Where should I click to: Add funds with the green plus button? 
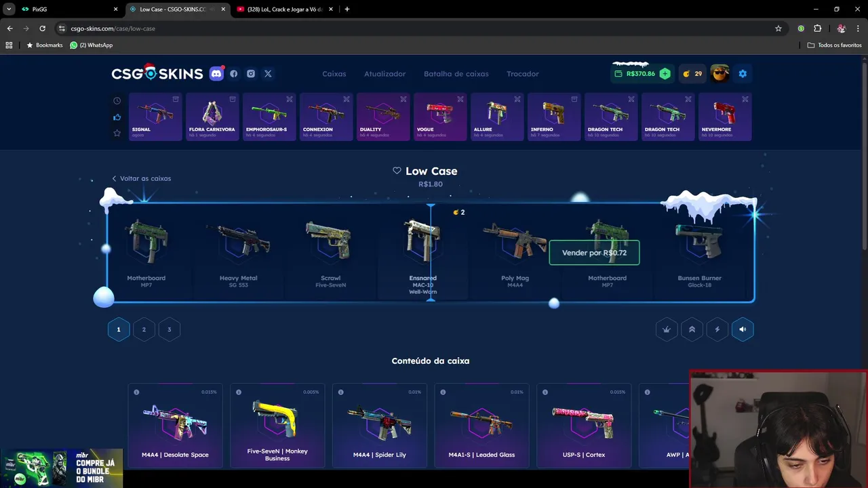(x=665, y=74)
